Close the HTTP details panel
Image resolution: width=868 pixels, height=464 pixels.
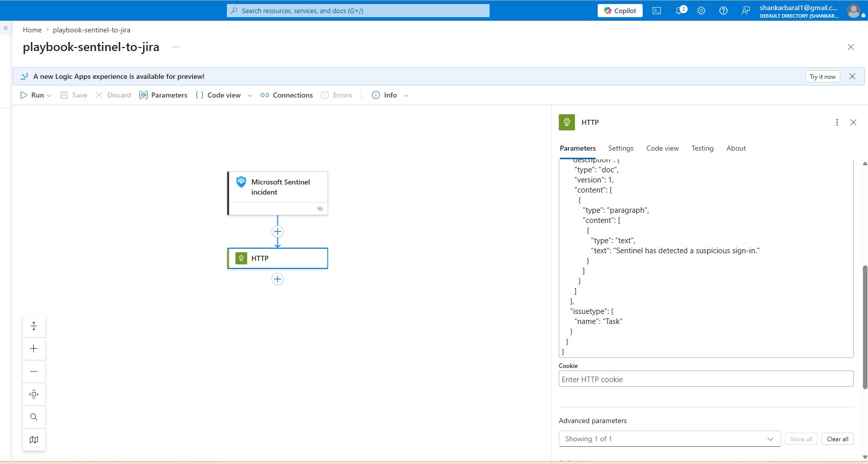pyautogui.click(x=853, y=122)
